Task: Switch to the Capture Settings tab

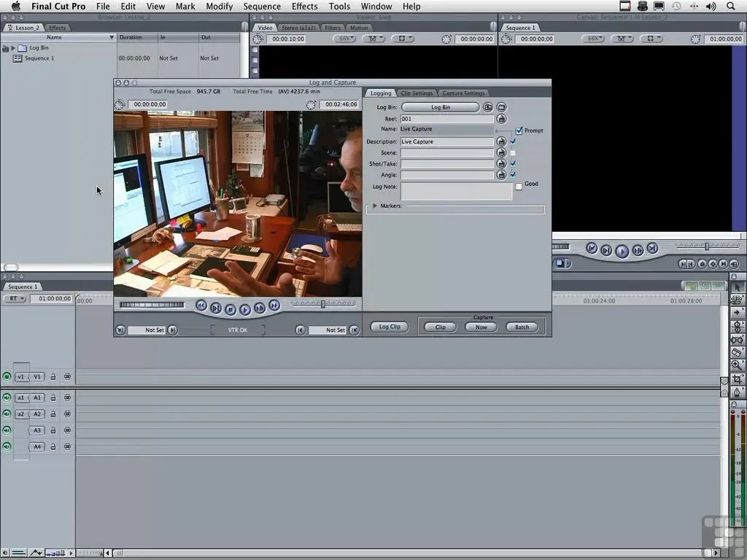Action: pos(463,93)
